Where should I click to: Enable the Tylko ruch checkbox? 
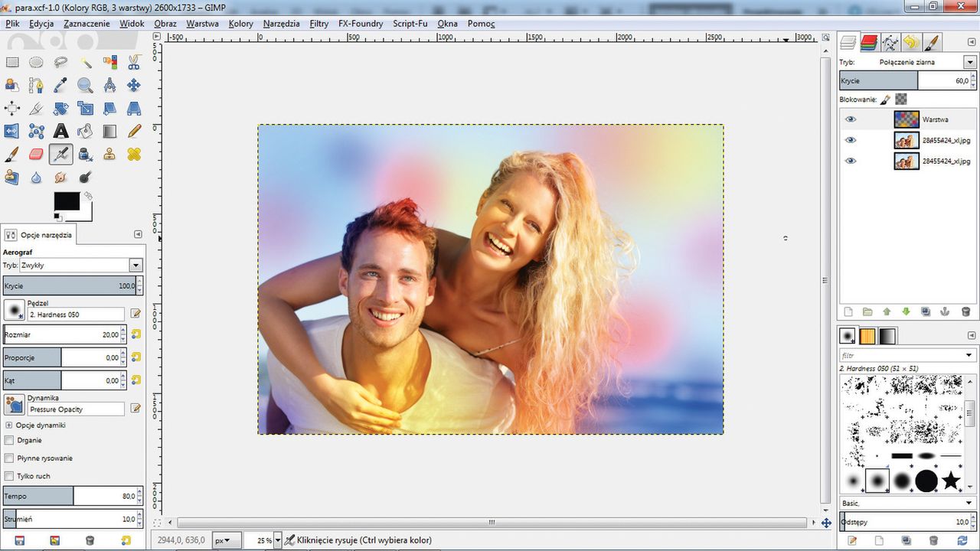pos(9,476)
